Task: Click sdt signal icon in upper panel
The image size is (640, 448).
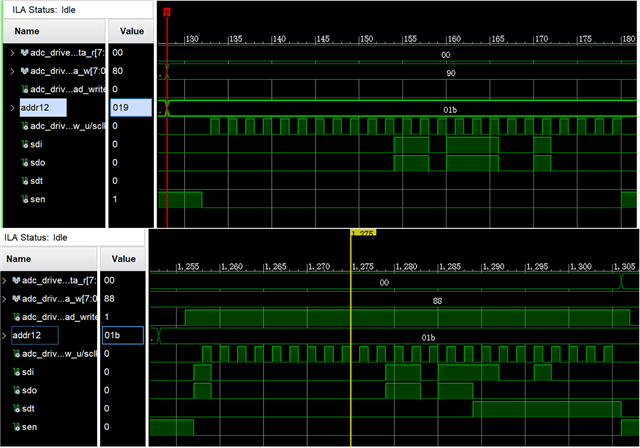Action: click(x=25, y=181)
